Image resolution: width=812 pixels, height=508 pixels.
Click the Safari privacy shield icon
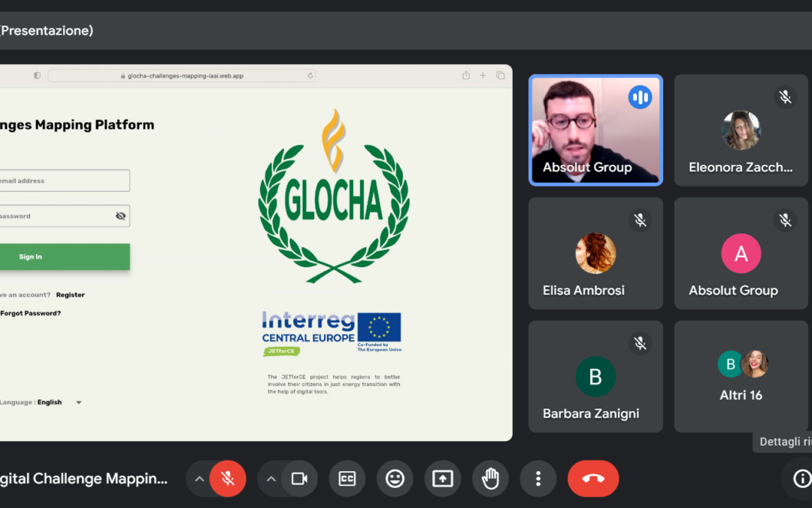38,76
